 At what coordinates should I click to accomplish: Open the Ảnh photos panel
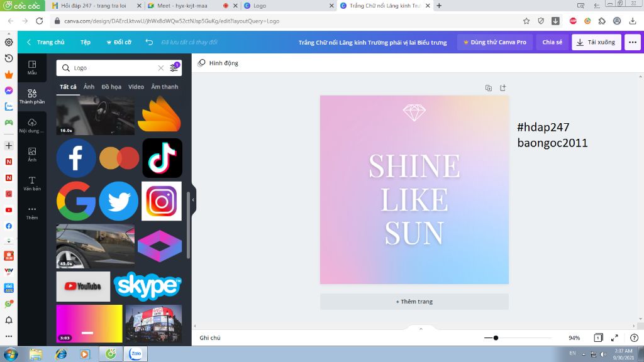point(32,155)
